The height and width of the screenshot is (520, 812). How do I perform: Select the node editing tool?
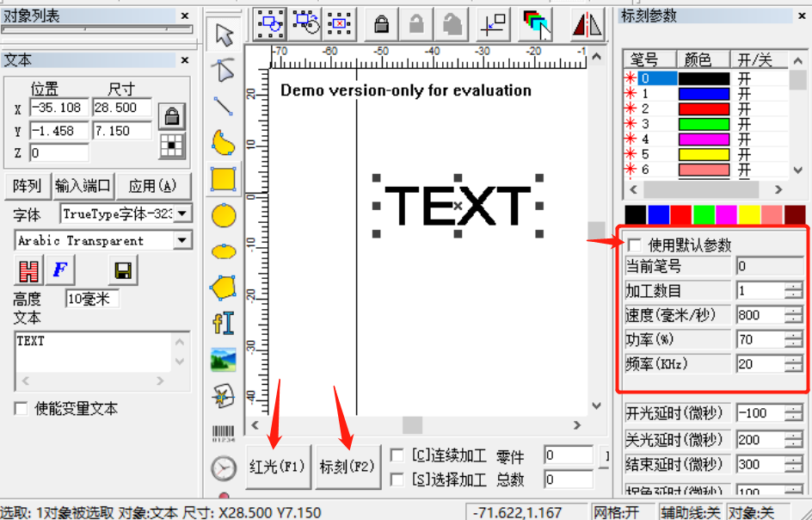(x=224, y=71)
